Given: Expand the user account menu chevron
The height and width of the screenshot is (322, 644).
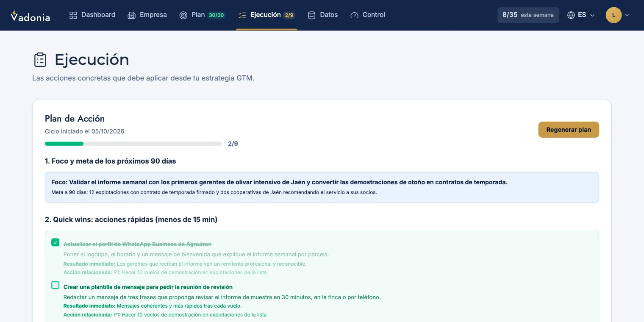Looking at the screenshot, I should 627,15.
